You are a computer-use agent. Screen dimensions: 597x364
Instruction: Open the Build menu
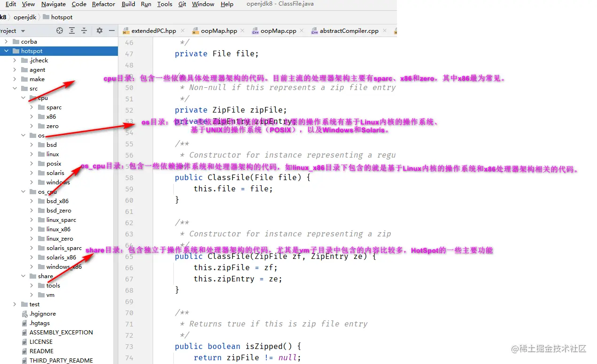click(x=128, y=4)
